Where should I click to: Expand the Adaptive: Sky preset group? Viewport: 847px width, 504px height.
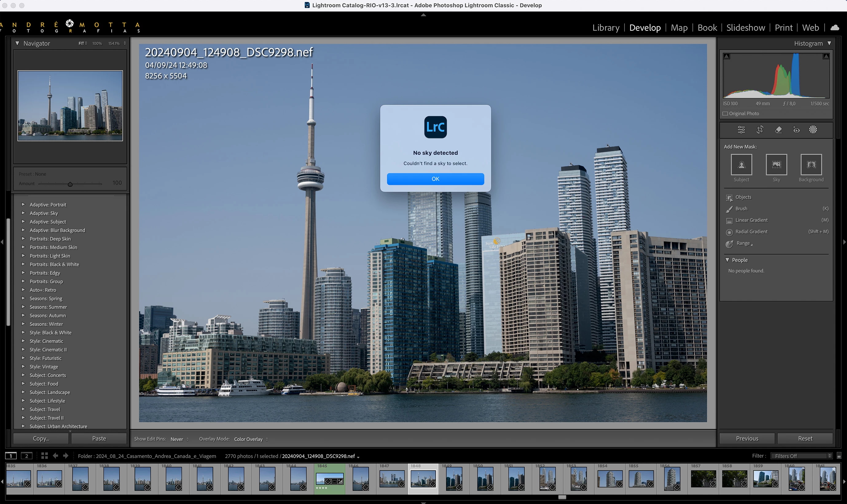pyautogui.click(x=23, y=213)
